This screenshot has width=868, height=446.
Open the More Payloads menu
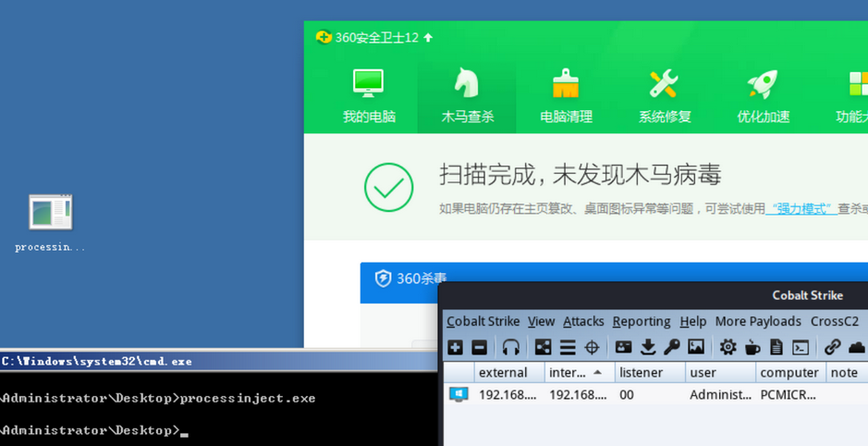tap(758, 321)
